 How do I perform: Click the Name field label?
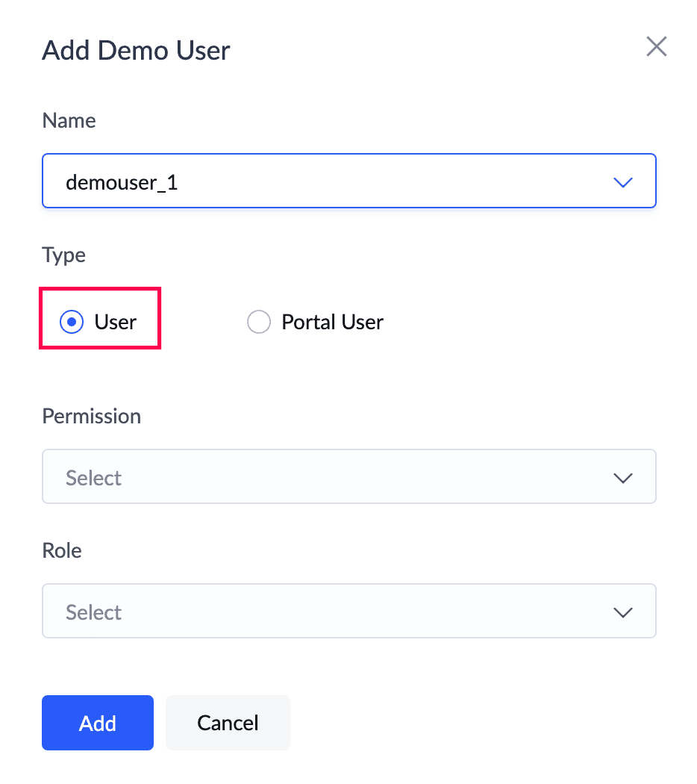click(x=69, y=120)
